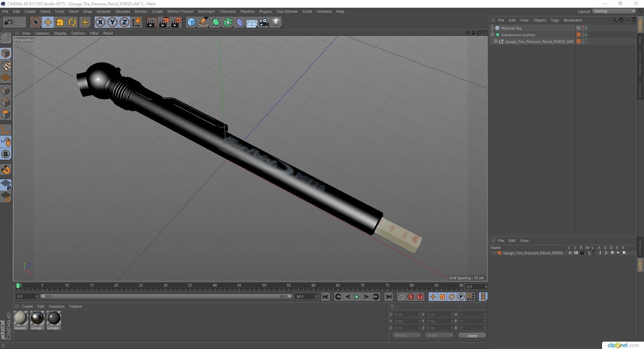Go to the end of the animation
Image resolution: width=644 pixels, height=349 pixels.
point(388,297)
